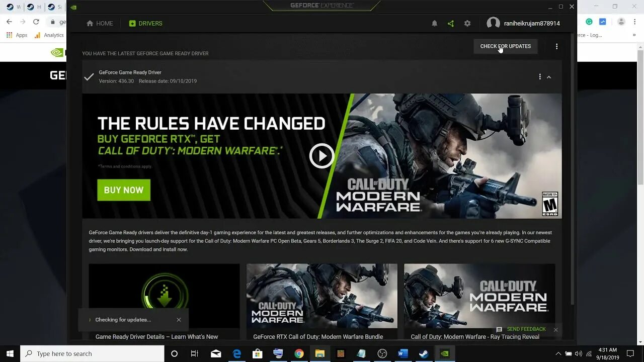Image resolution: width=644 pixels, height=362 pixels.
Task: Open File Explorer from taskbar
Action: click(x=319, y=353)
